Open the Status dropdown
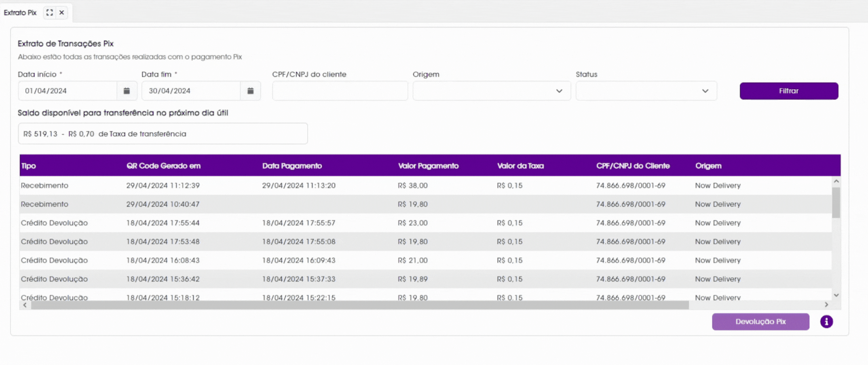This screenshot has height=365, width=868. tap(646, 91)
